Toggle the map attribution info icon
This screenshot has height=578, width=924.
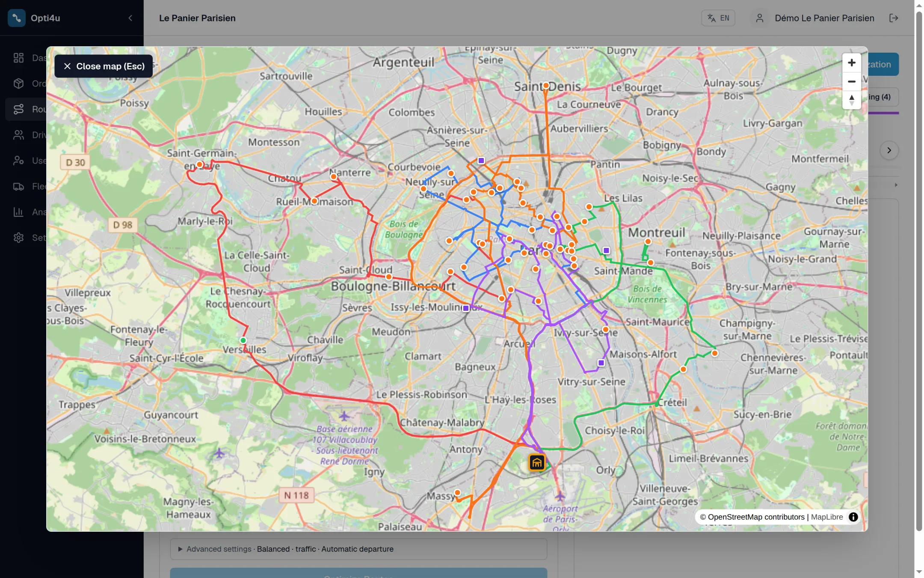pos(853,517)
